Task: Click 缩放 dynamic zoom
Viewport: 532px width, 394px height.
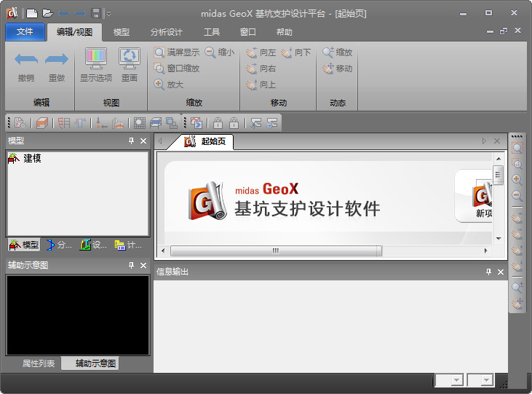Action: coord(338,52)
